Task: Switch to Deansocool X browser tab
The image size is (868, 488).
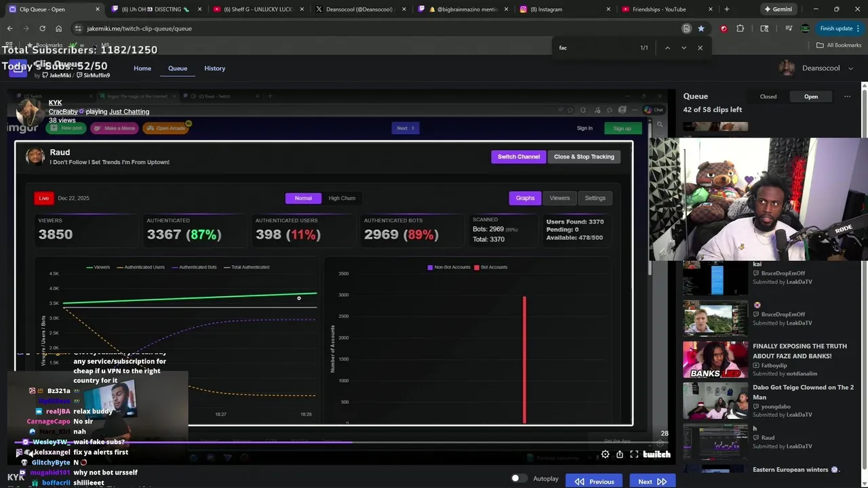Action: (359, 9)
